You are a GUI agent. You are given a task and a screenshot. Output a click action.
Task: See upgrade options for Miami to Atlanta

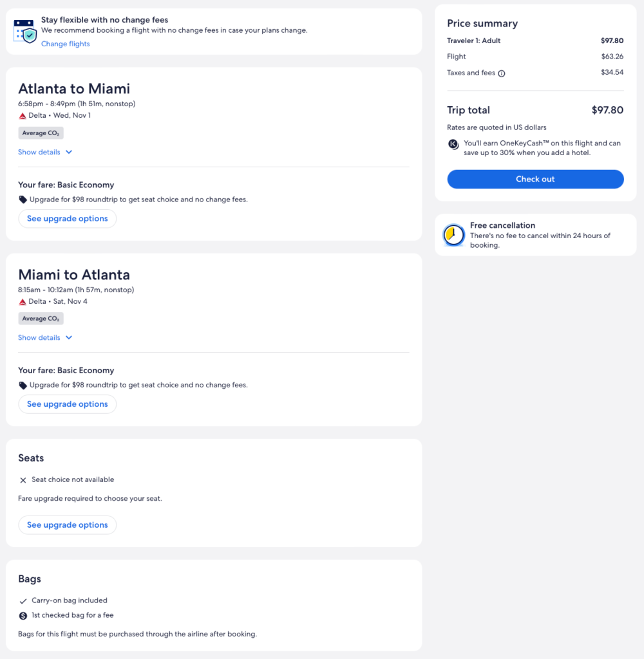(68, 404)
